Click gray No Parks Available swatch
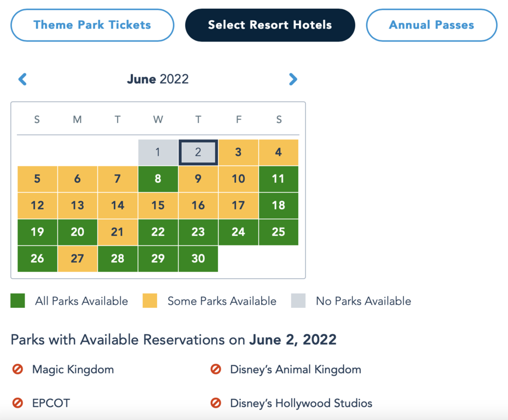This screenshot has width=508, height=420. pos(298,301)
